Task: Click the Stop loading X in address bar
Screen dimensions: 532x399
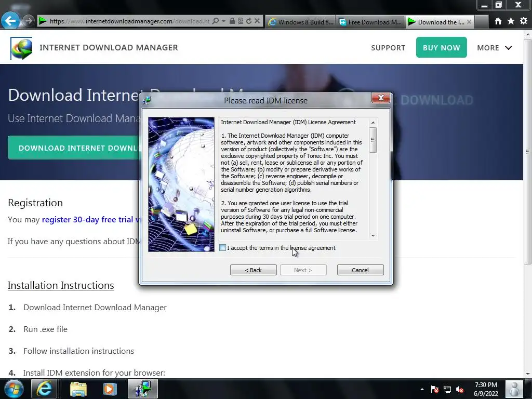Action: pyautogui.click(x=257, y=21)
